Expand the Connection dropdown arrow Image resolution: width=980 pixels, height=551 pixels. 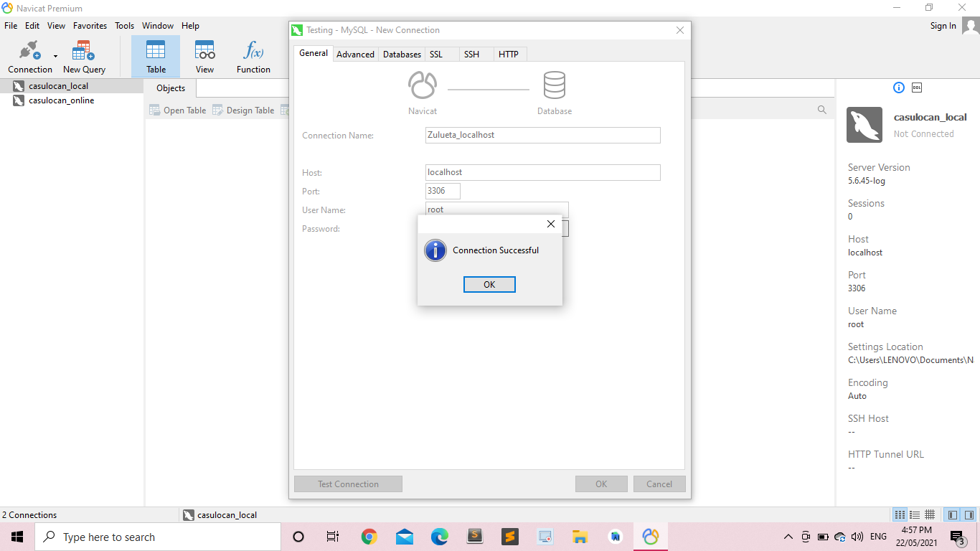coord(55,56)
